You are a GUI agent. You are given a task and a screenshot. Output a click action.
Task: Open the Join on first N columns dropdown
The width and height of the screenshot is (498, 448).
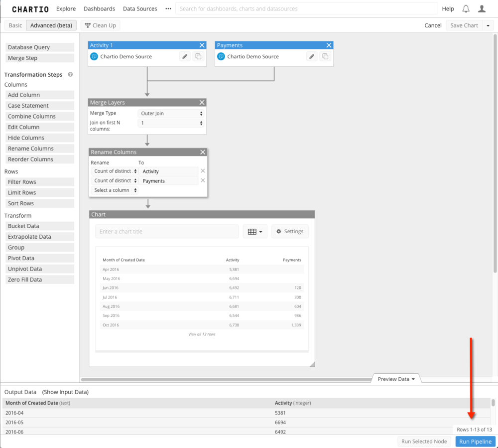[171, 123]
